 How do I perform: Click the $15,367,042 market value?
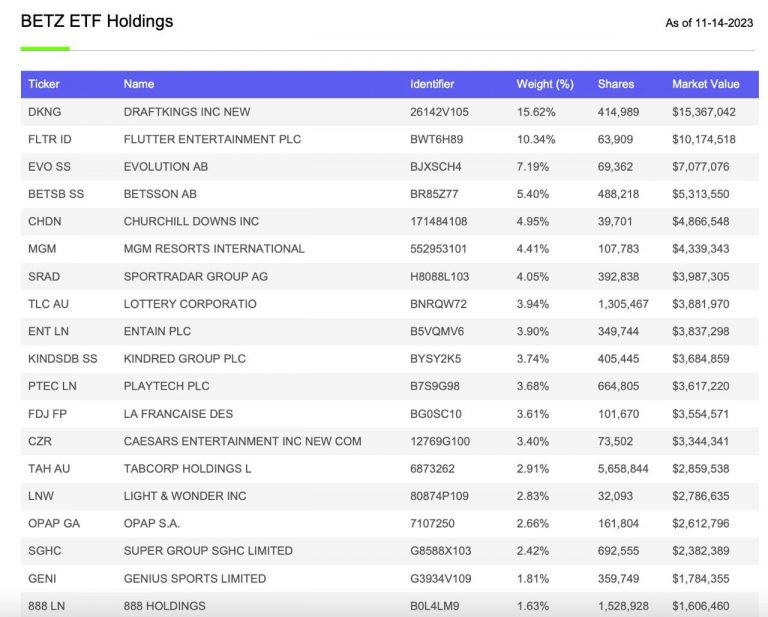coord(703,112)
